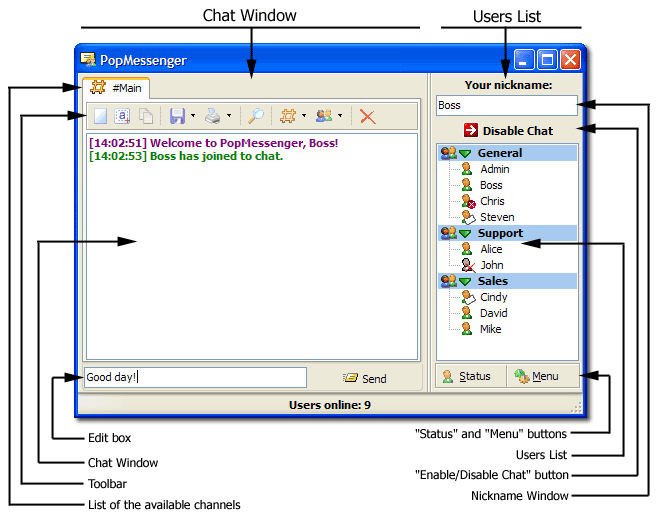Click the nickname field containing Boss
Image resolution: width=662 pixels, height=521 pixels.
(x=507, y=105)
